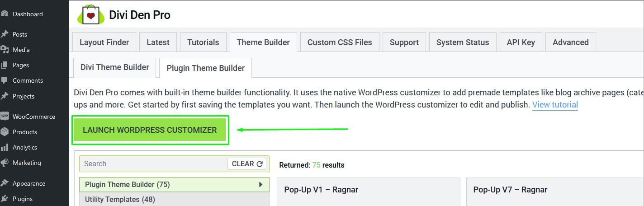Click the Analytics bar chart icon
This screenshot has width=644, height=206.
click(x=5, y=147)
